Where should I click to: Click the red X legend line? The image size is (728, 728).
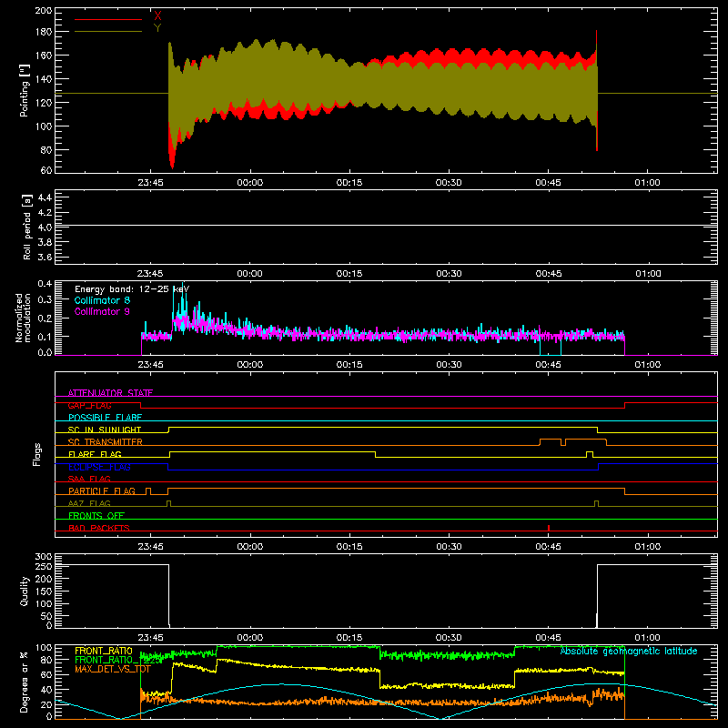[x=108, y=19]
